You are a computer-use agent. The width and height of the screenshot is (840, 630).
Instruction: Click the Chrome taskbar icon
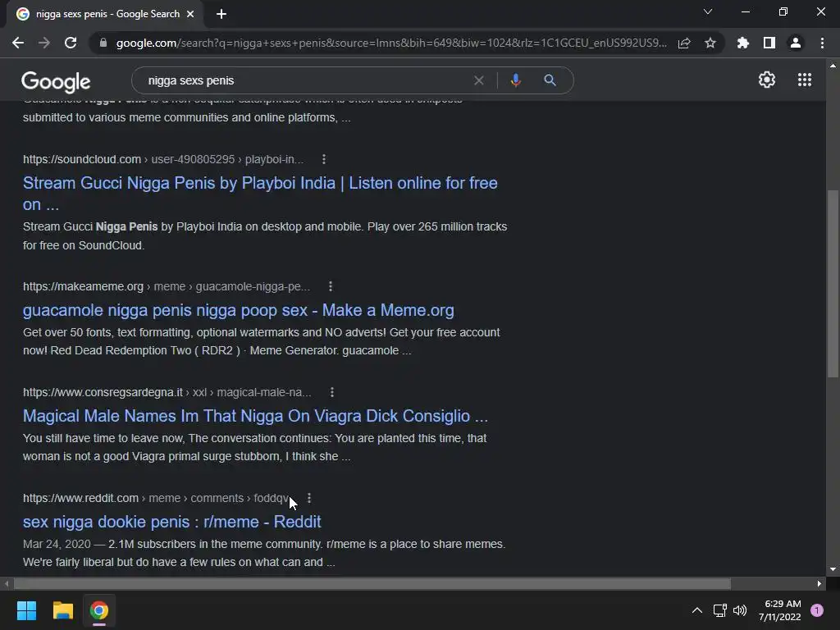coord(99,610)
